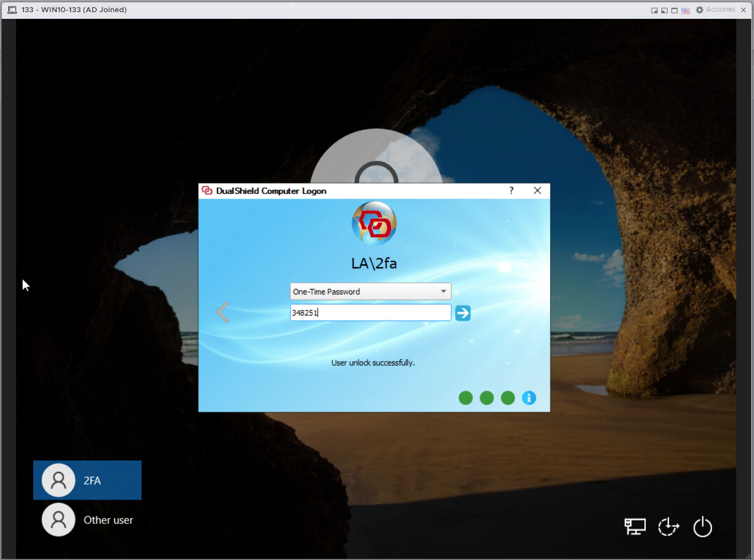Open the power options icon
Viewport: 754px width, 560px height.
tap(702, 527)
